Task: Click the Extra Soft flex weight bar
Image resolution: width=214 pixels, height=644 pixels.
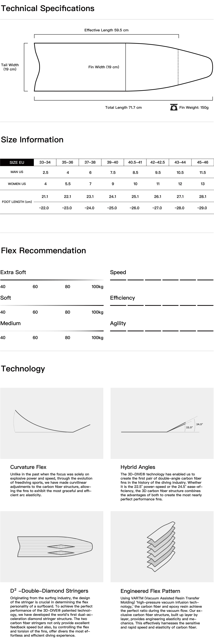Action: (x=52, y=280)
